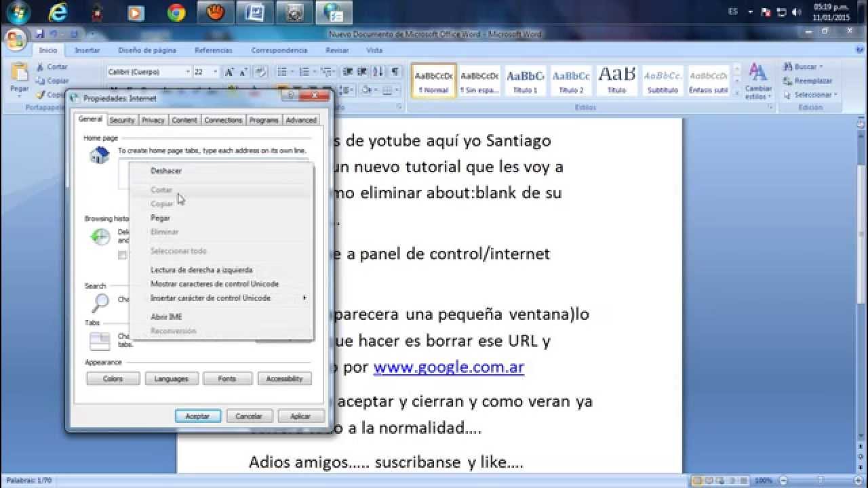
Task: Click the Accessibility button under Appearance
Action: (x=285, y=379)
